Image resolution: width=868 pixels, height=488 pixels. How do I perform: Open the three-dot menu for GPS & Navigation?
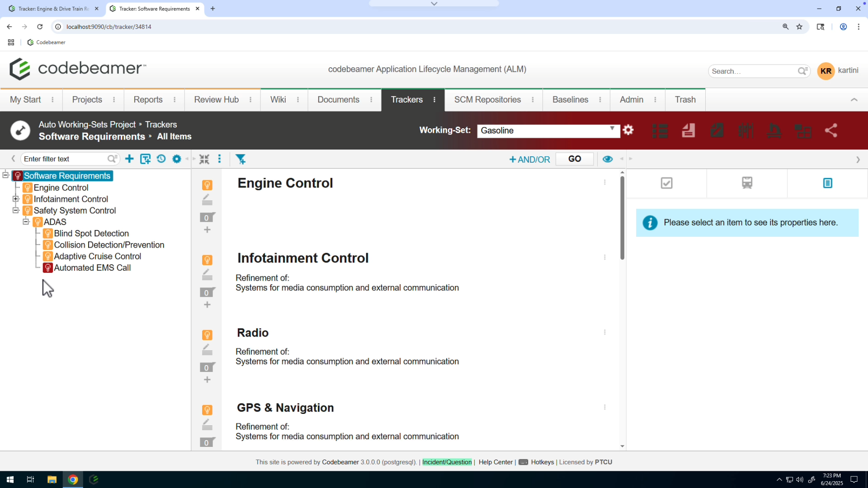point(604,407)
